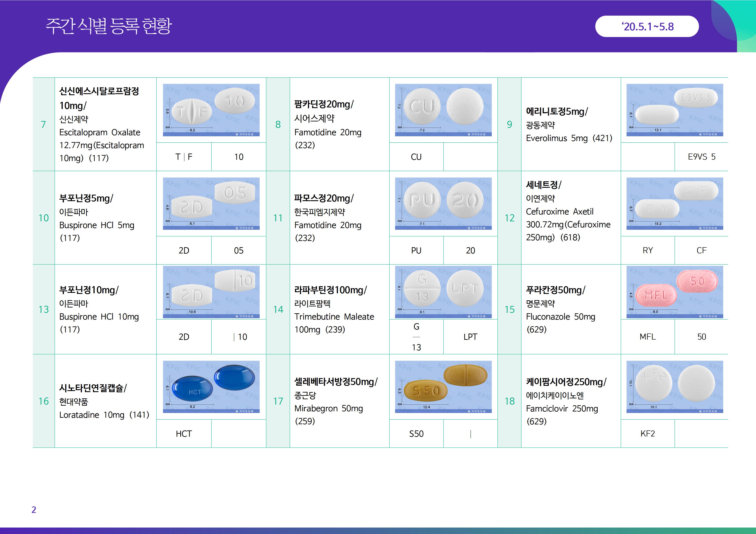Click the E9VS 5 everolimus tablet image
The image size is (756, 534).
(674, 110)
